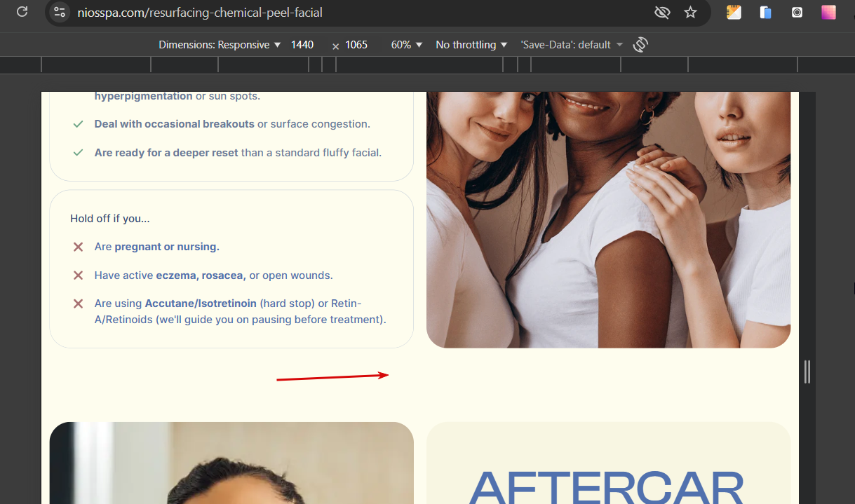Click the checkmark beside 'Are ready for a deeper reset'
This screenshot has width=855, height=504.
pos(79,153)
